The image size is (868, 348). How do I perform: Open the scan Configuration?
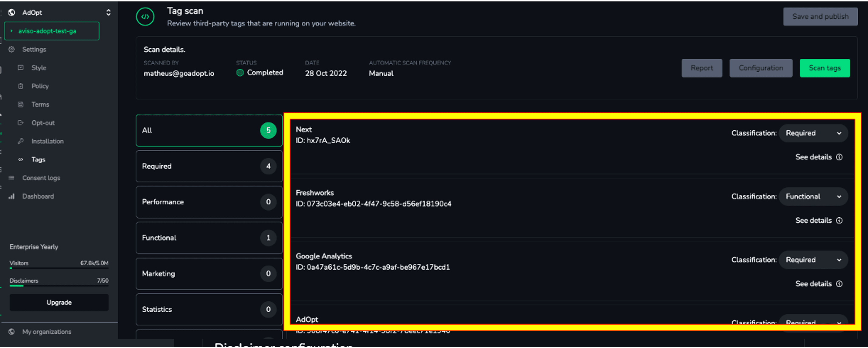pyautogui.click(x=761, y=68)
